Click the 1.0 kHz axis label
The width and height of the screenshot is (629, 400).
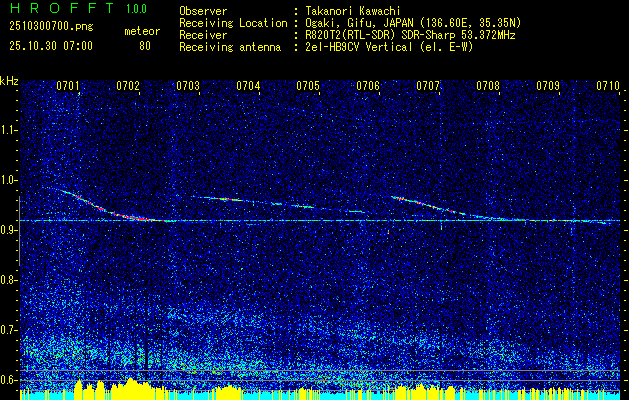[x=8, y=180]
